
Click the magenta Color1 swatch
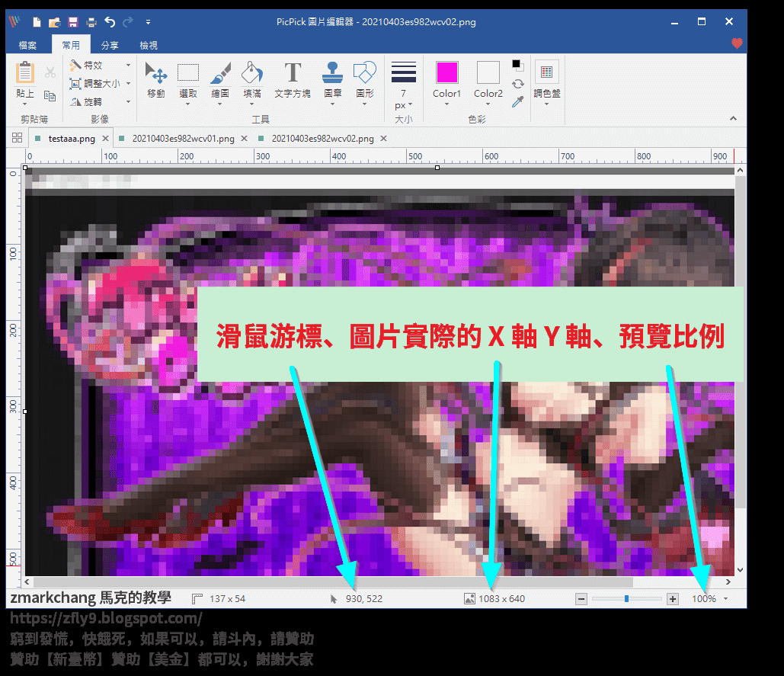click(x=446, y=72)
